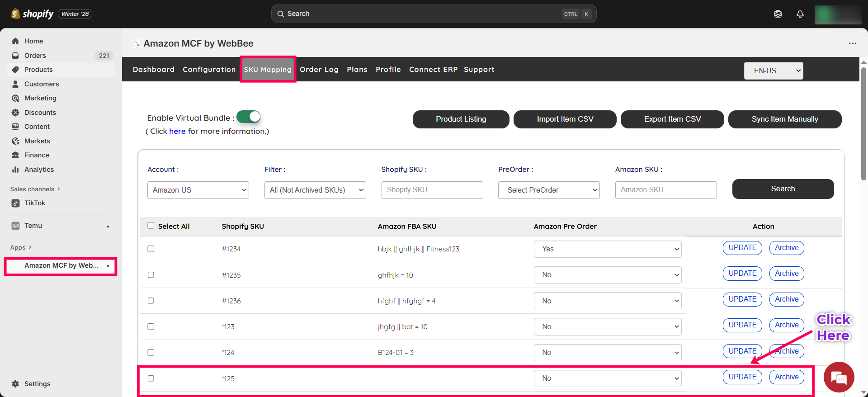Open the Account dropdown showing Amazon-US
The image size is (868, 397).
tap(198, 190)
